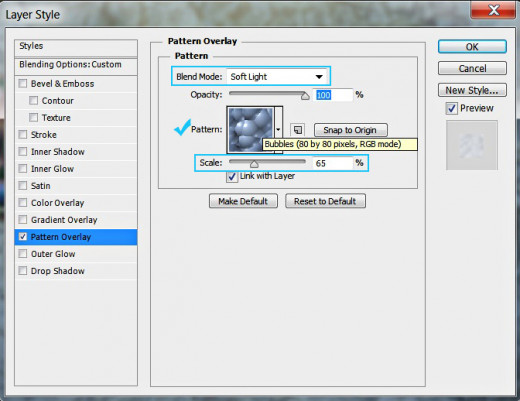520x401 pixels.
Task: Select the Pattern Overlay effect row
Action: point(76,237)
